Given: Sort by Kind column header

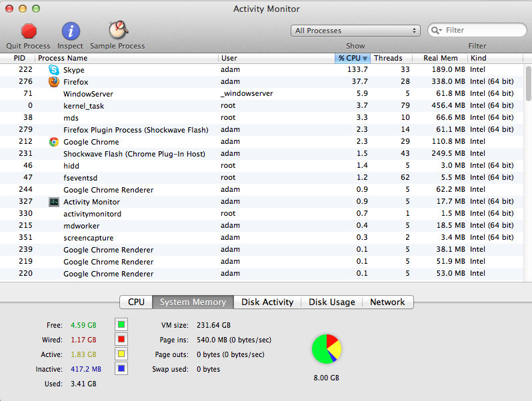Looking at the screenshot, I should tap(495, 58).
